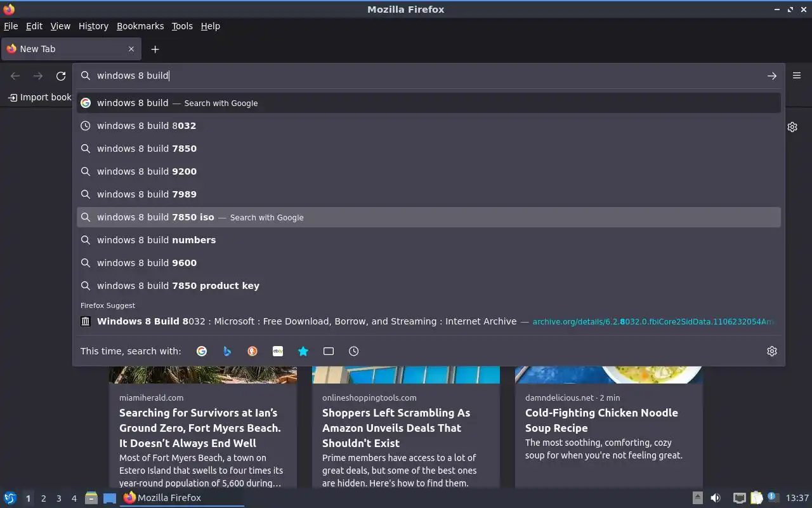
Task: Click the Go arrow in the address bar
Action: 772,76
